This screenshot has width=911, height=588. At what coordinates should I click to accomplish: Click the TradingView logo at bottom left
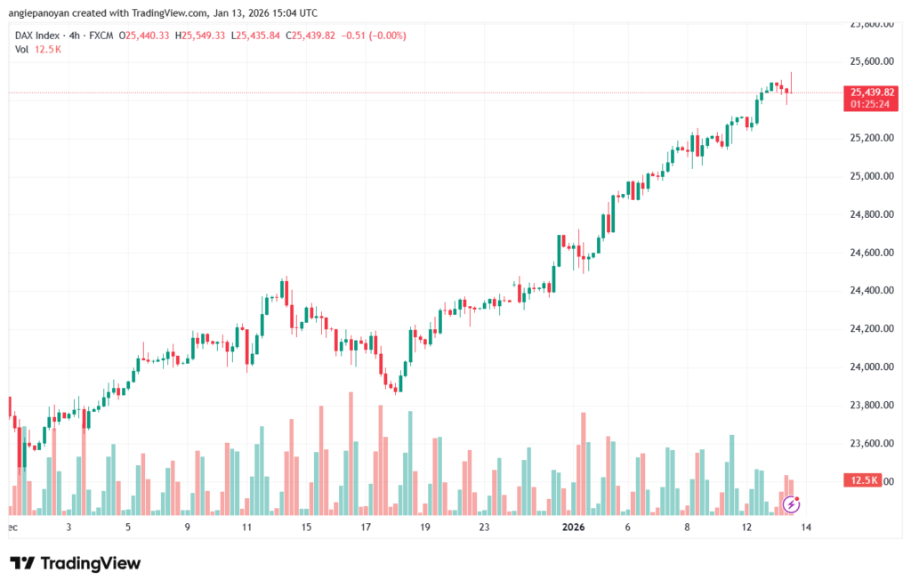tap(75, 563)
